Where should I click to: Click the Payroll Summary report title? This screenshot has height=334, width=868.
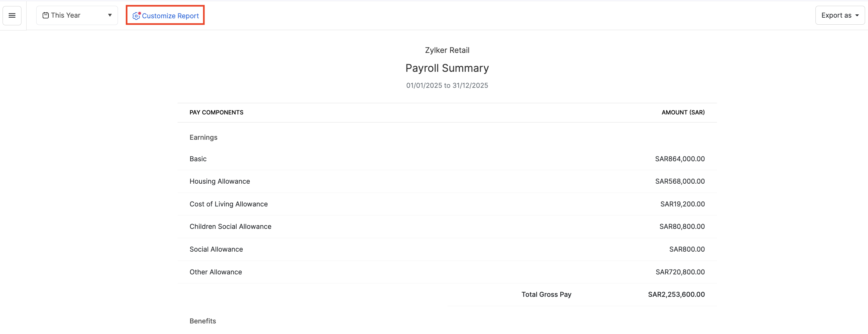tap(447, 68)
